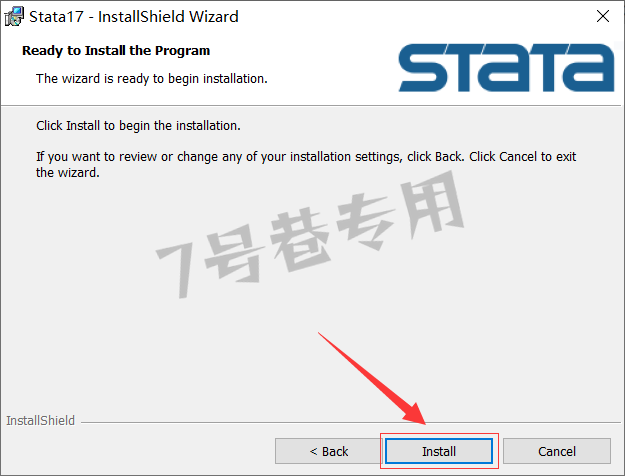Click the red arrow annotation head

tap(415, 415)
